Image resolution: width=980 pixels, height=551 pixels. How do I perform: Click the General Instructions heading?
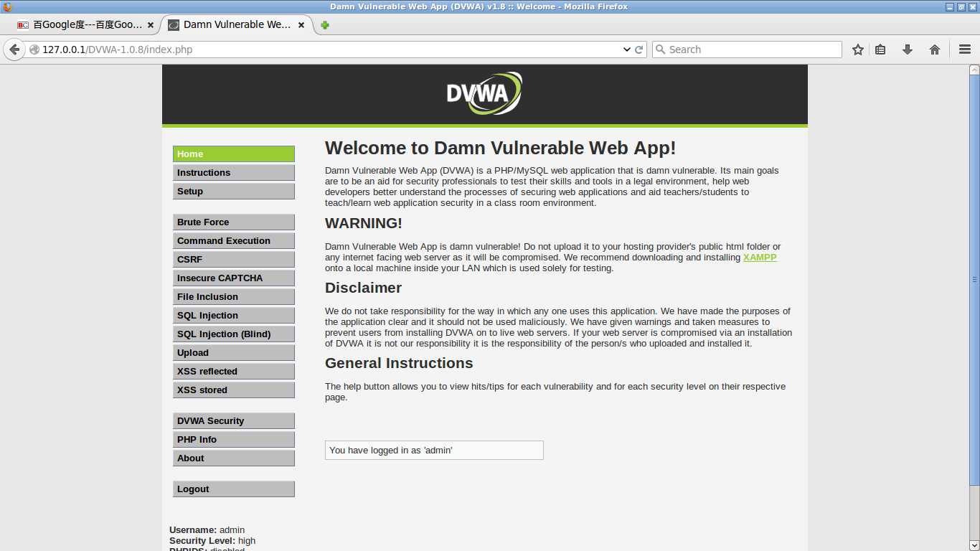(x=399, y=363)
